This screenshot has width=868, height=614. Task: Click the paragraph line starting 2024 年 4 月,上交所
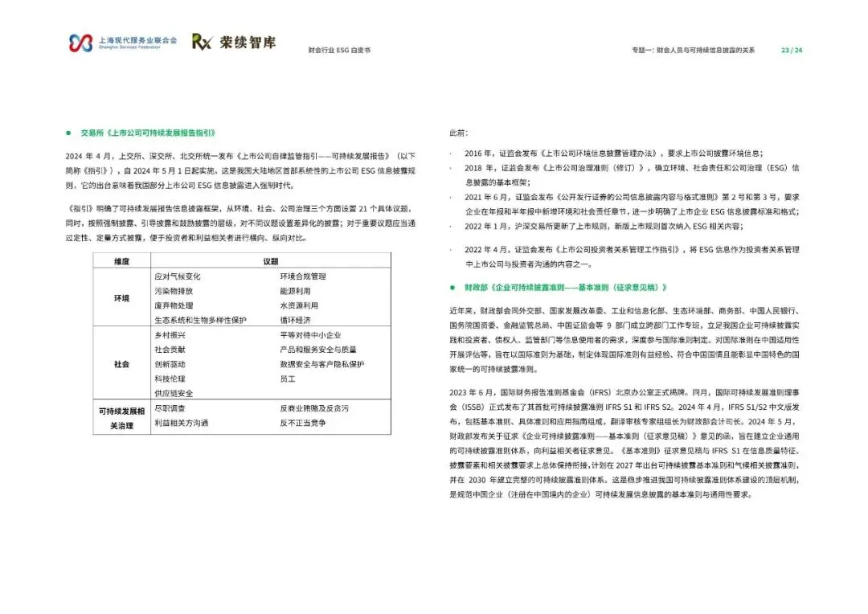(240, 156)
